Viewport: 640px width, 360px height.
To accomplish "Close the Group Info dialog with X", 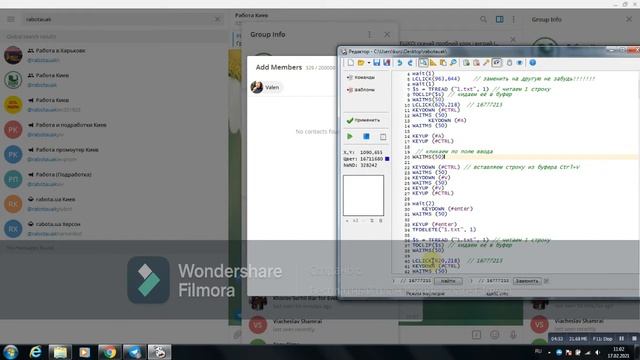I will point(387,35).
